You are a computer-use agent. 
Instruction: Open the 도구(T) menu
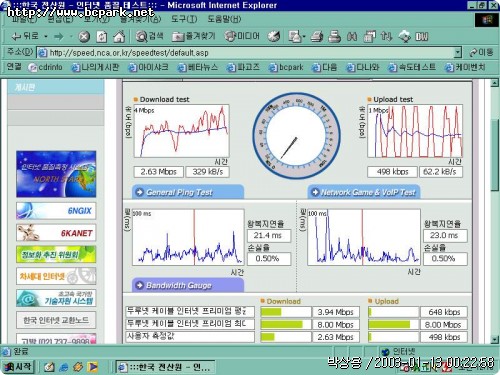click(184, 19)
